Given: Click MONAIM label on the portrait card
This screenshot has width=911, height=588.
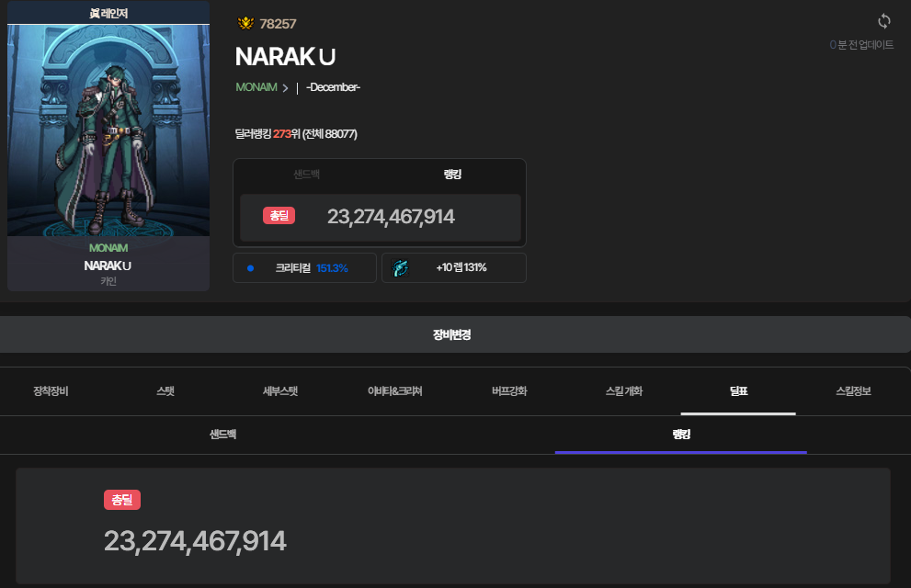Looking at the screenshot, I should [108, 248].
